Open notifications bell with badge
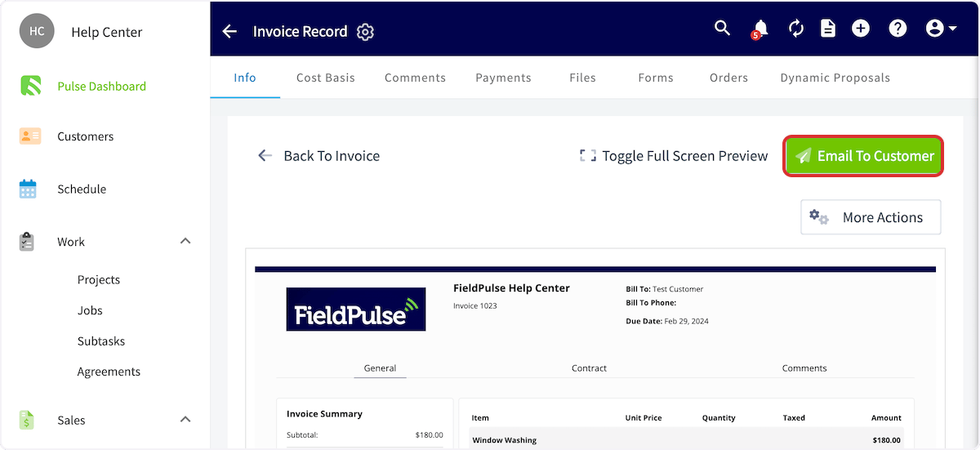 click(759, 29)
